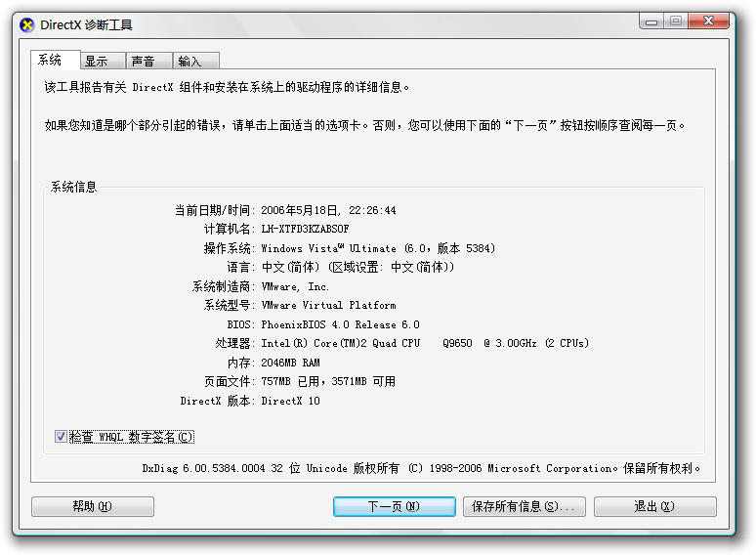Screen dimensions: 756x557
Task: Click the 计算机名 label
Action: click(229, 229)
